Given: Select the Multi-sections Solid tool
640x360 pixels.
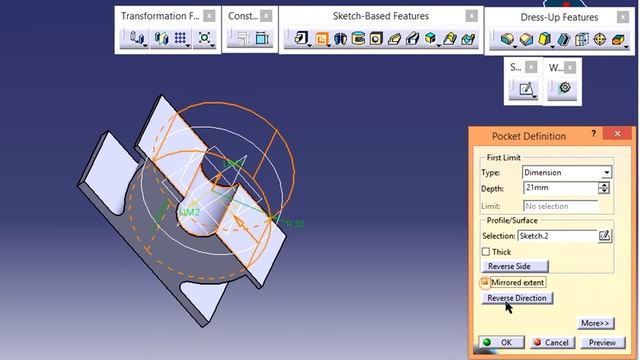Looking at the screenshot, I should click(x=450, y=39).
